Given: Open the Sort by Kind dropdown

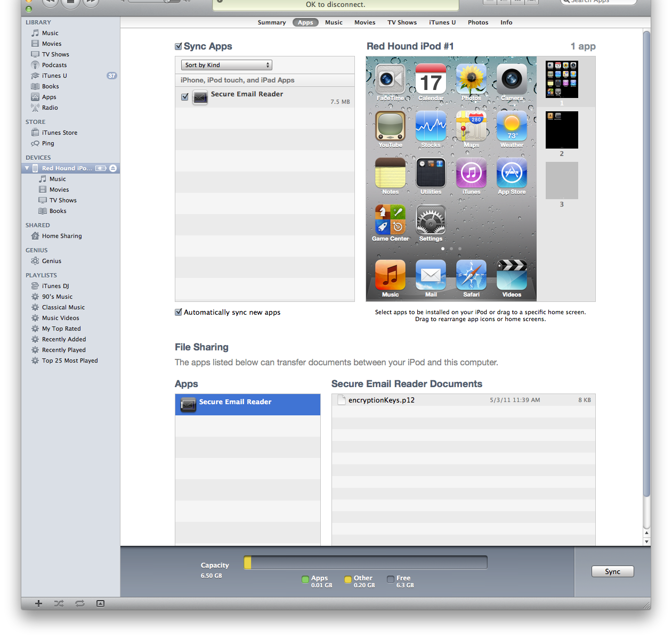Looking at the screenshot, I should tap(226, 65).
